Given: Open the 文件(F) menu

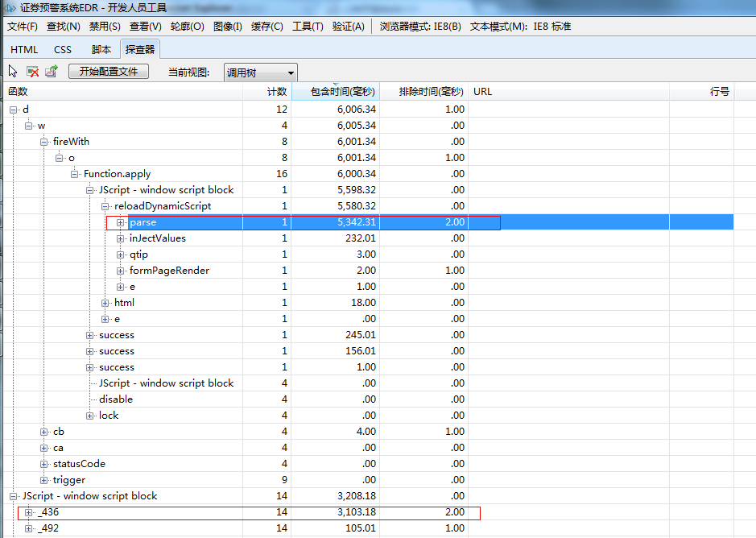Looking at the screenshot, I should (x=23, y=27).
